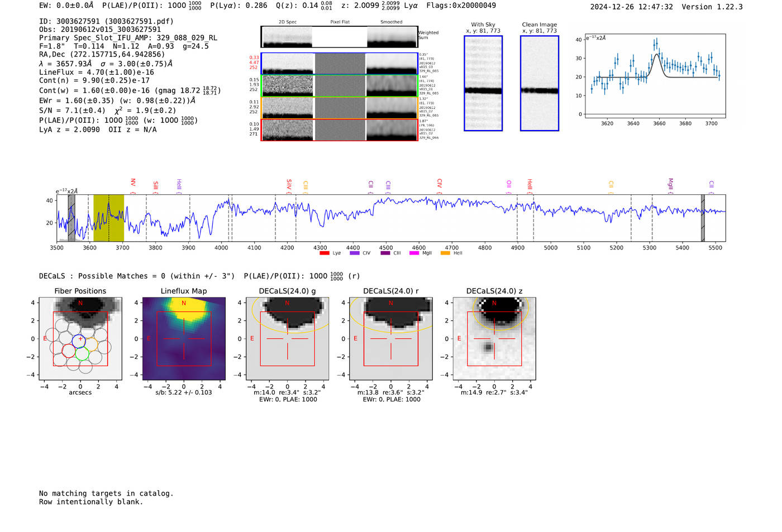Image resolution: width=782 pixels, height=532 pixels.
Task: Select the red SiII line marker
Action: coord(156,187)
